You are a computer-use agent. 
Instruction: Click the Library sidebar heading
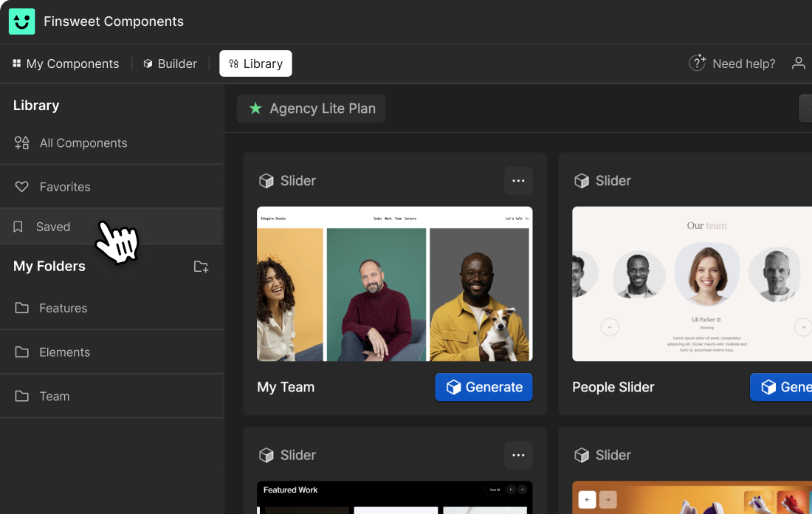point(36,105)
